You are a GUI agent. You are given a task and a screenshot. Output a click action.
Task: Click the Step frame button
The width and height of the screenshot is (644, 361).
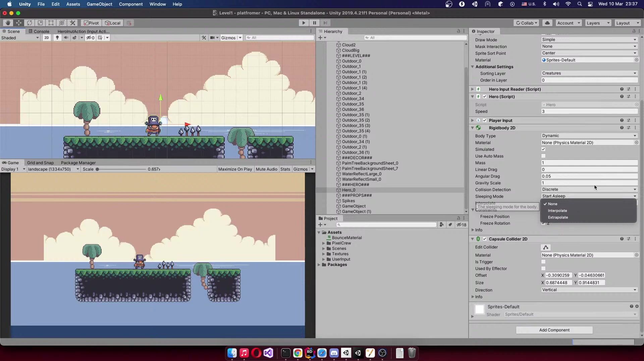[325, 23]
